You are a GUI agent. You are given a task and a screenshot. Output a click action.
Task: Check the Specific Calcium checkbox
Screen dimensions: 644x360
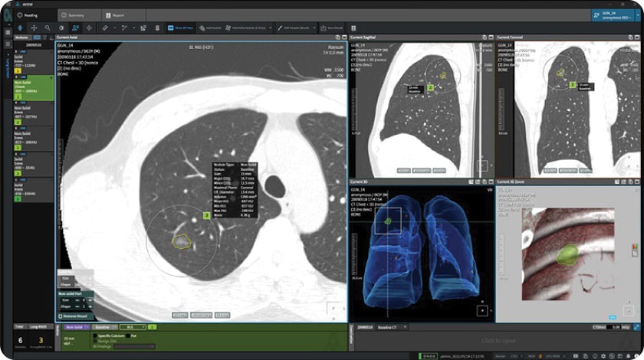95,335
